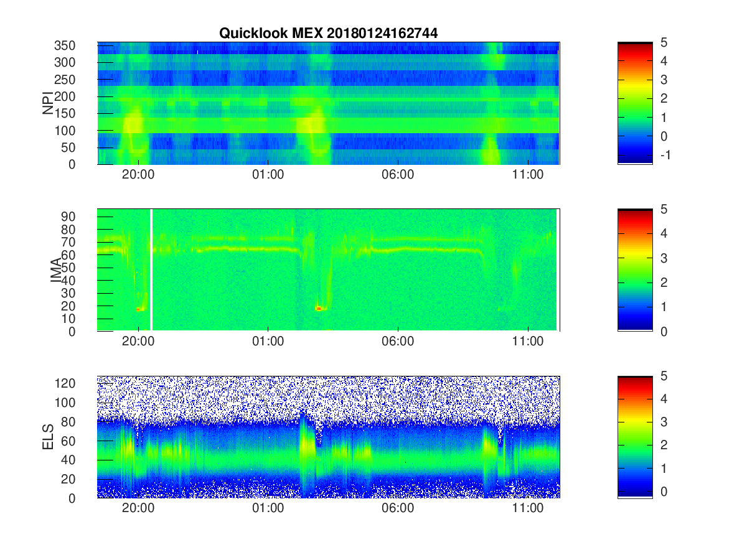Select the 20:00 tick under the ELS plot
Image resolution: width=747 pixels, height=560 pixels.
click(x=138, y=508)
